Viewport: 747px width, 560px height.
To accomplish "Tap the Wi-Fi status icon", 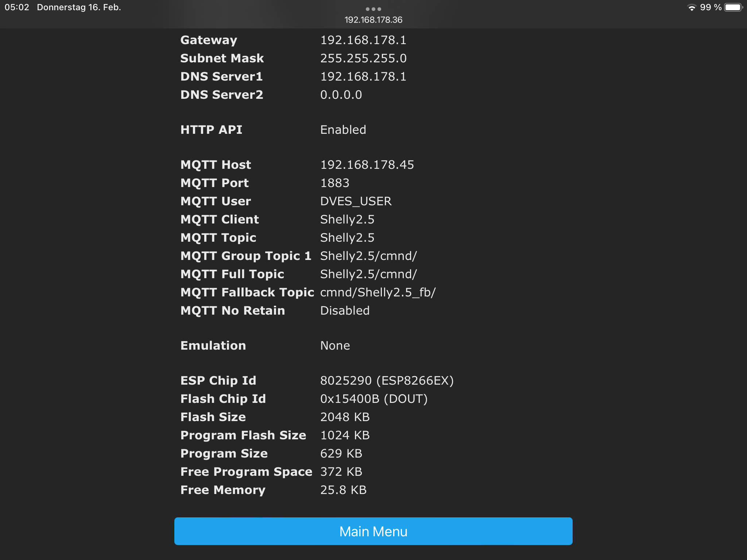I will pos(691,8).
